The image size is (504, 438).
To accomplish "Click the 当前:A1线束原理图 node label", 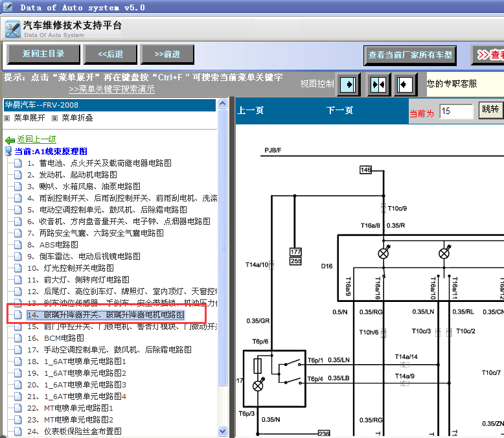I will tap(51, 151).
